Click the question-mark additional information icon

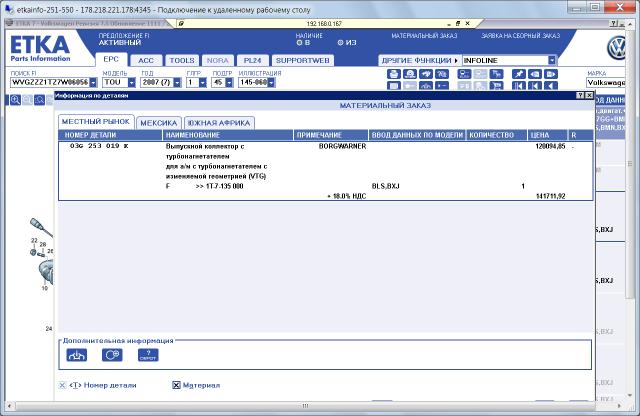click(148, 355)
